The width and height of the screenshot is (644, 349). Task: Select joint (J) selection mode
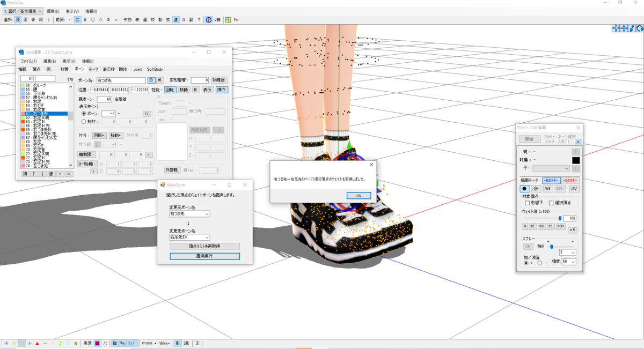[48, 19]
